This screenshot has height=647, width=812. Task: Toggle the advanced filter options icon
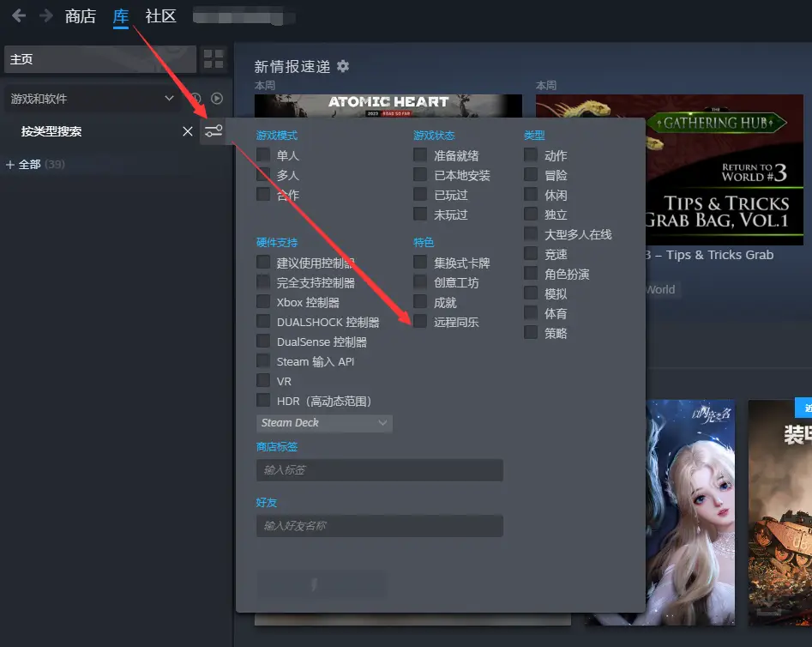213,131
